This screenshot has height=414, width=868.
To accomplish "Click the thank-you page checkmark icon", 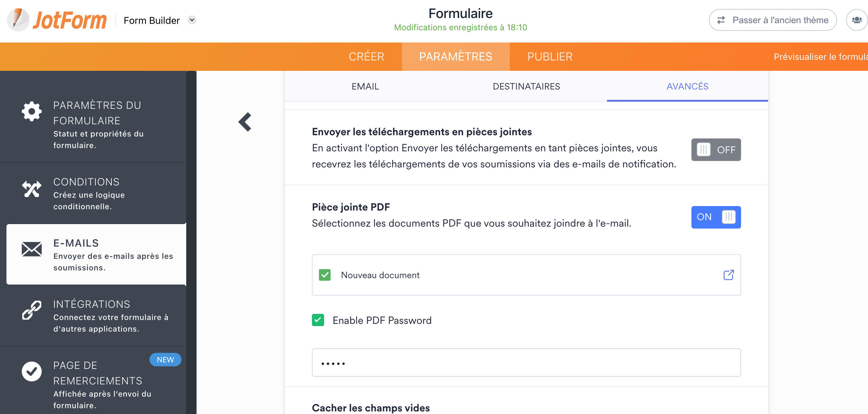I will pos(32,371).
